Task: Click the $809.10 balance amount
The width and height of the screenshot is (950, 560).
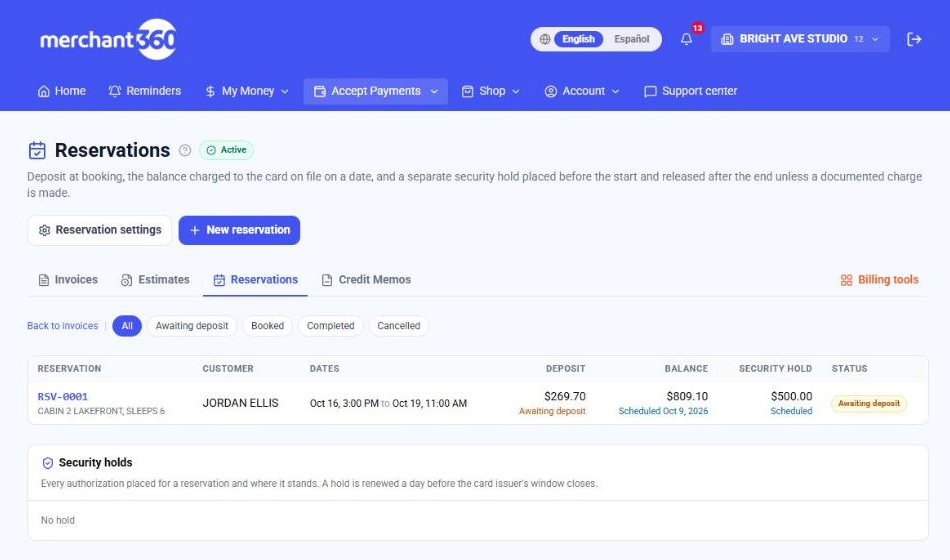Action: [687, 397]
